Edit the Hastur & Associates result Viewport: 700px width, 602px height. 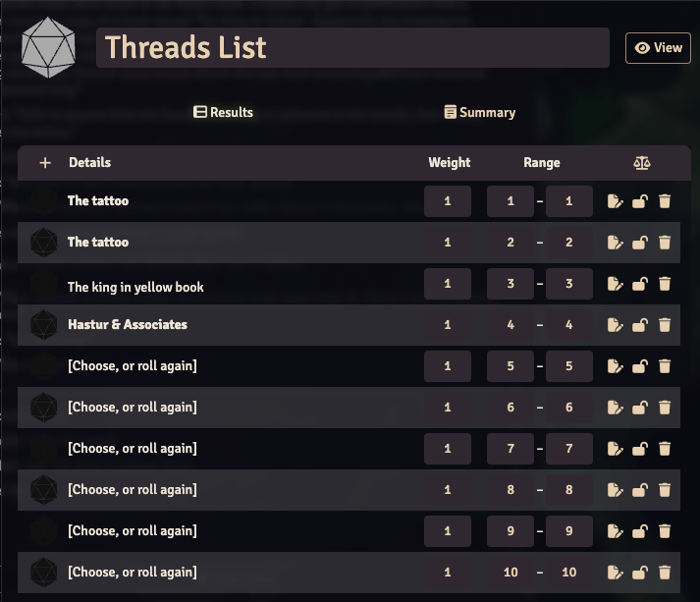click(615, 325)
